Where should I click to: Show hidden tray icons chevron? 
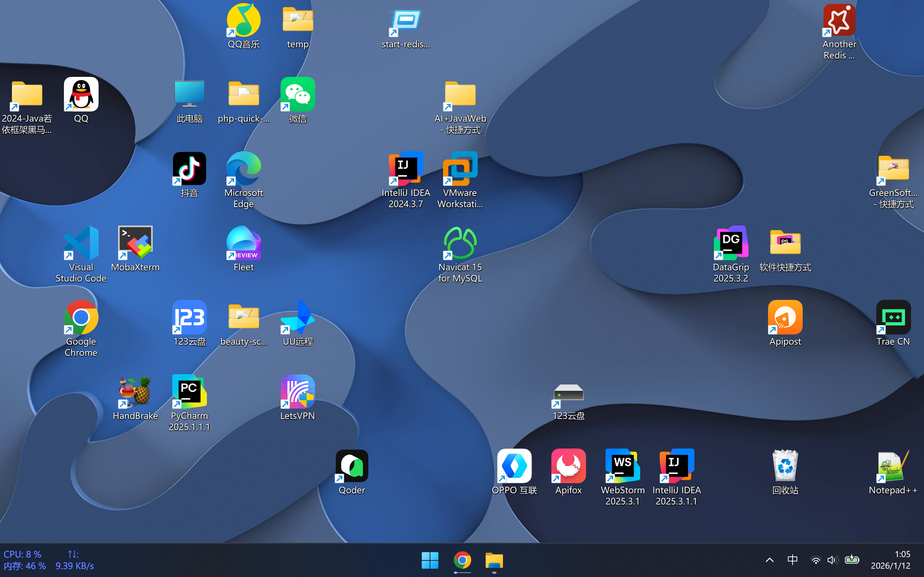point(770,560)
